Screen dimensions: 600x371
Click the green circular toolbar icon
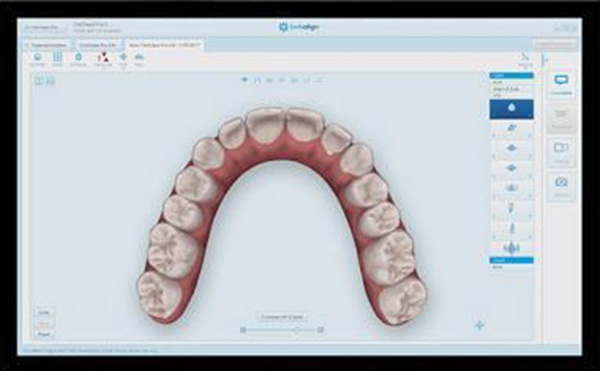(x=78, y=57)
